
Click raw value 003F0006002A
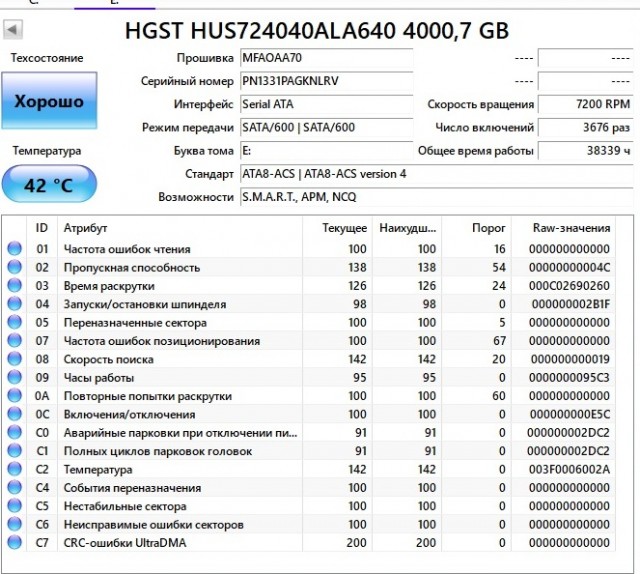point(569,469)
